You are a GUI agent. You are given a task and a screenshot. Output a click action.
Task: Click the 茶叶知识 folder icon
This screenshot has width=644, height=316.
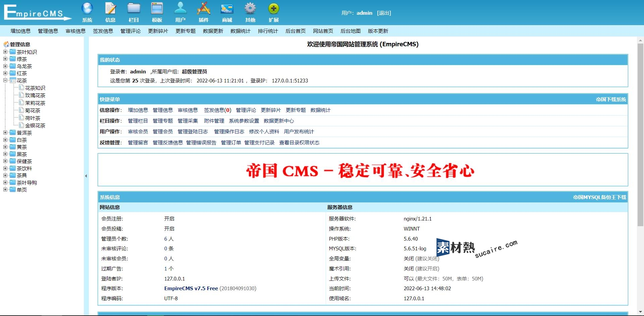[x=13, y=52]
